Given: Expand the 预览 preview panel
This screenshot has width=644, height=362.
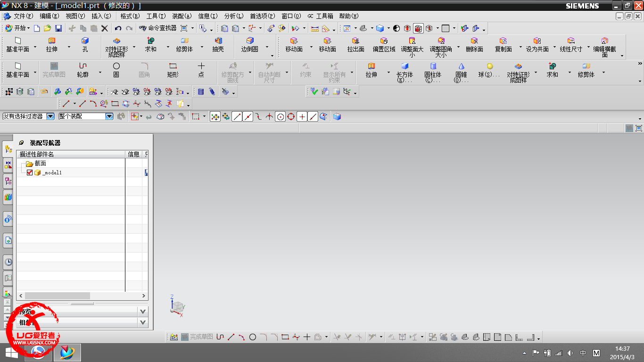Looking at the screenshot, I should [x=143, y=312].
